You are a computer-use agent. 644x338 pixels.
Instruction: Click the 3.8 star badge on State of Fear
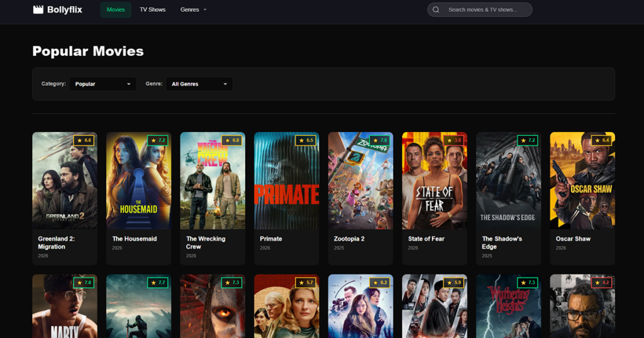453,140
